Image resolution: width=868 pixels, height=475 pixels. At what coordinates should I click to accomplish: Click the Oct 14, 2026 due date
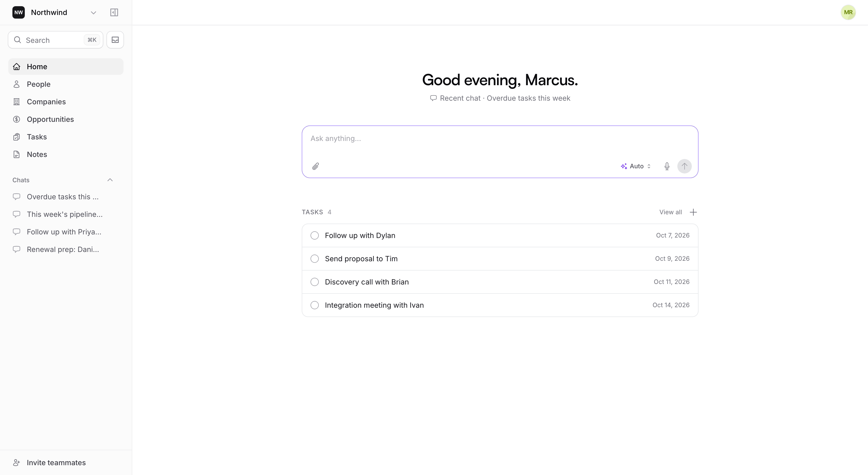[671, 305]
